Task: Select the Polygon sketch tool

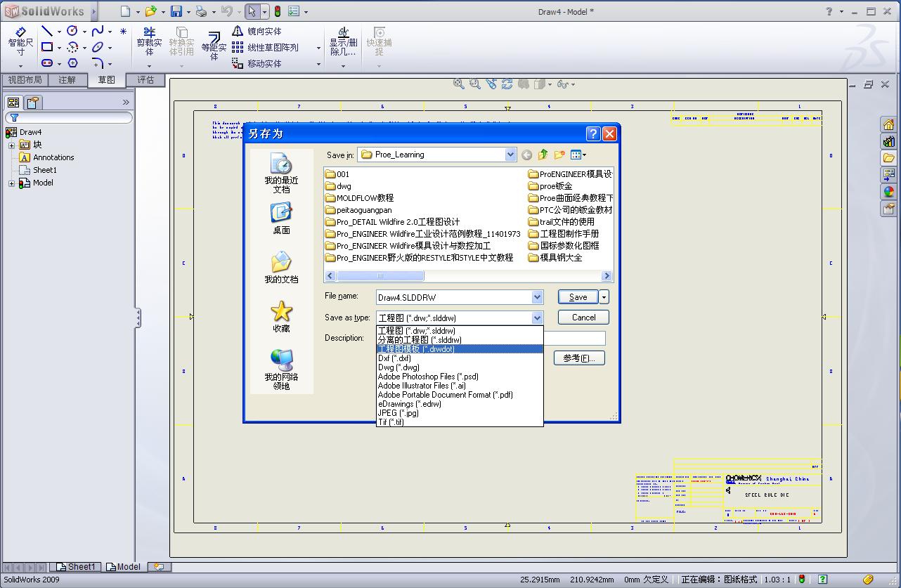Action: pos(72,63)
